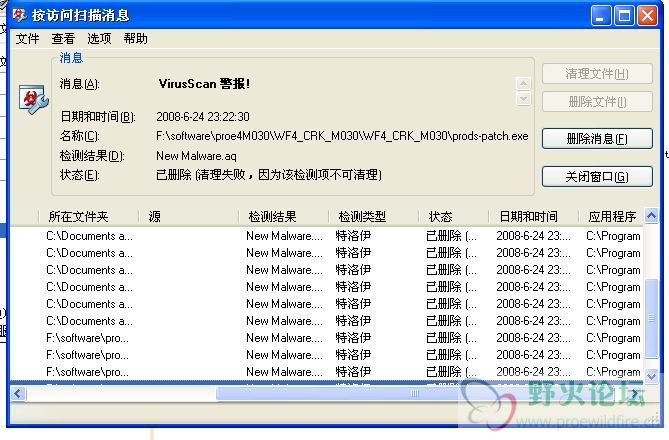Image resolution: width=669 pixels, height=440 pixels.
Task: Click the status text 已删除 (清理失败...)
Action: click(269, 175)
